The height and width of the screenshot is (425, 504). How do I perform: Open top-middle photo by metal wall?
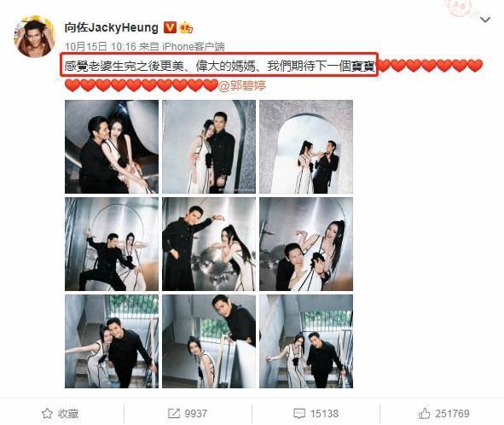209,147
